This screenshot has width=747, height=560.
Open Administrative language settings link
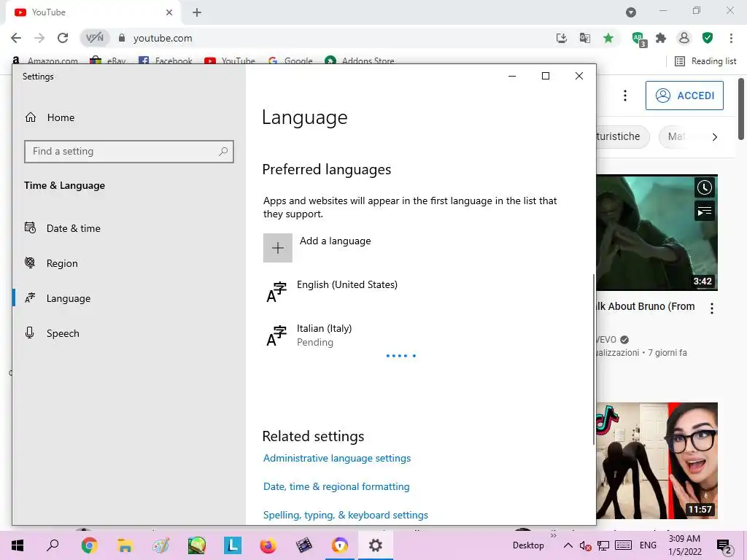point(337,458)
